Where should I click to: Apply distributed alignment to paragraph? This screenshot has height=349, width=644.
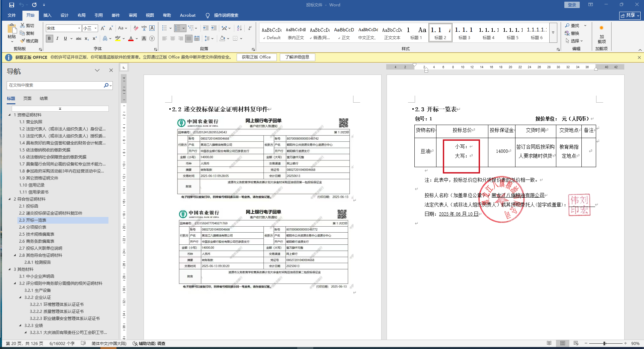pyautogui.click(x=197, y=38)
